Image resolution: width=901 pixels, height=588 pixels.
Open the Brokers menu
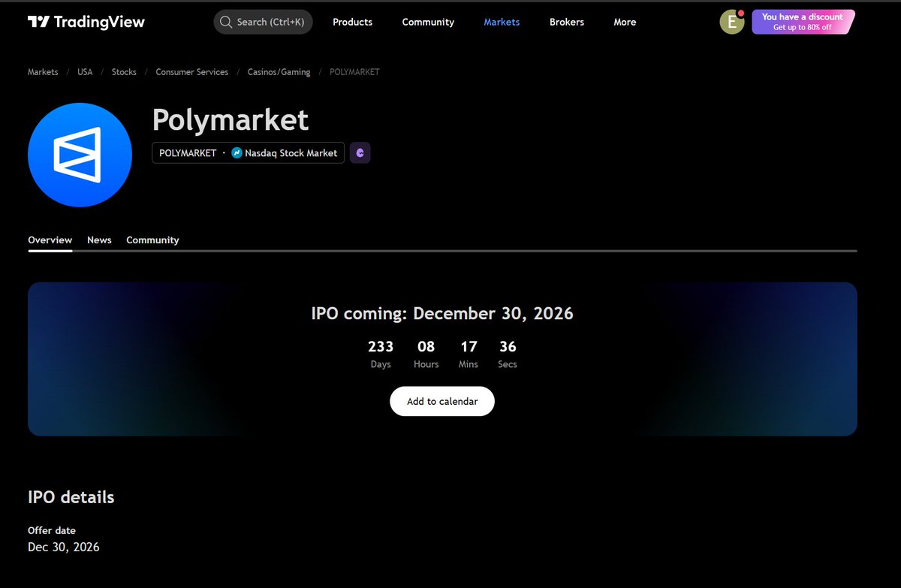coord(567,22)
